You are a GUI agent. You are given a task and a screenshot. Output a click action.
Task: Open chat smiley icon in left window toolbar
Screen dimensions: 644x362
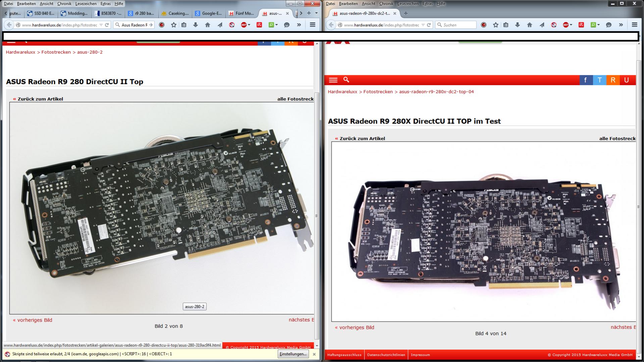[x=287, y=25]
